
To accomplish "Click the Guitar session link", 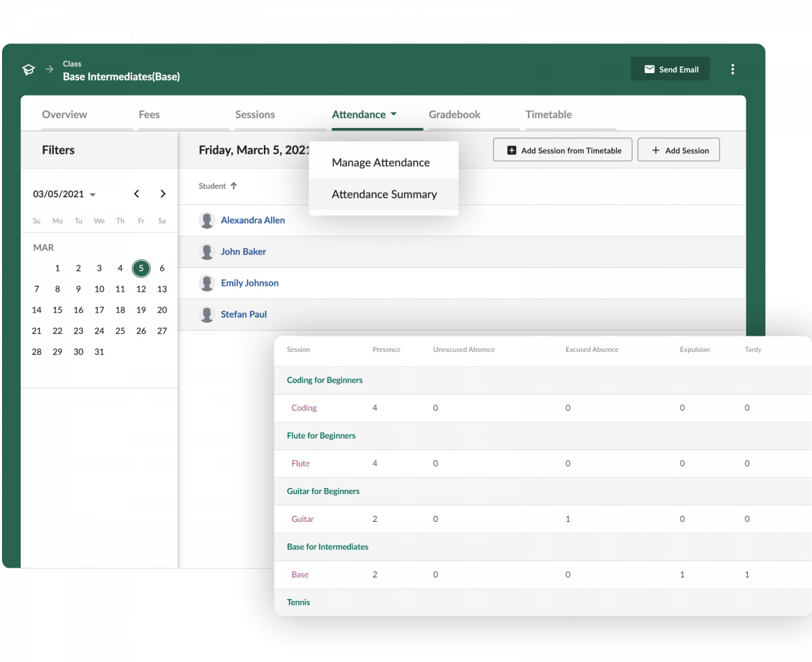I will pyautogui.click(x=302, y=519).
